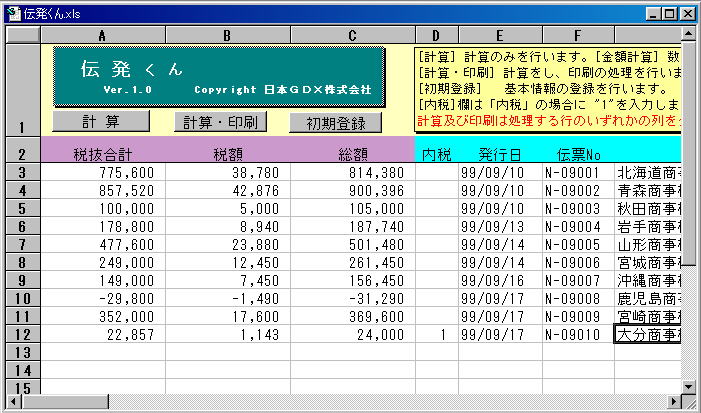Click the select-all corner box

point(21,34)
